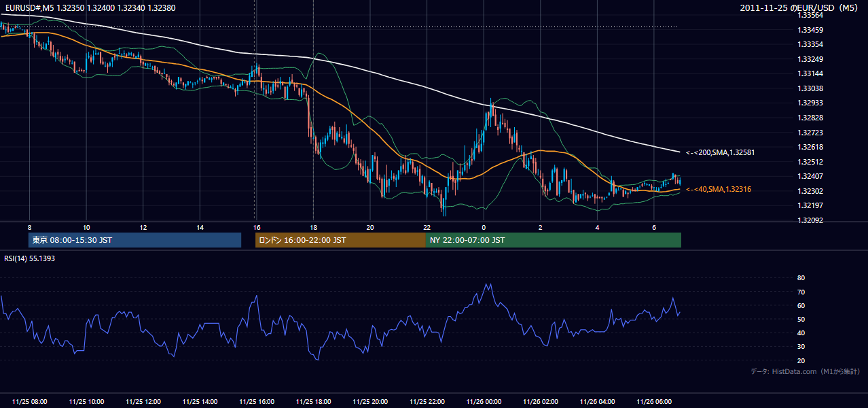Click RSI level 40 on the scale
This screenshot has height=408, width=868.
pyautogui.click(x=801, y=333)
